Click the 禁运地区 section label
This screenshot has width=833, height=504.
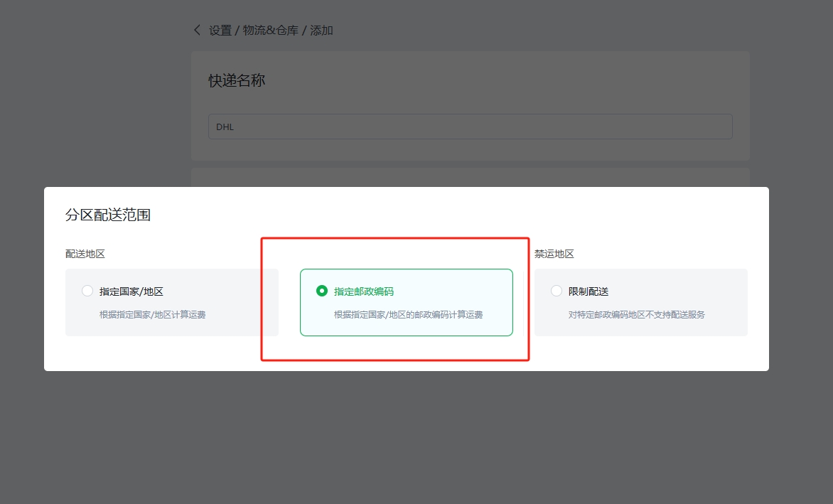click(x=554, y=254)
